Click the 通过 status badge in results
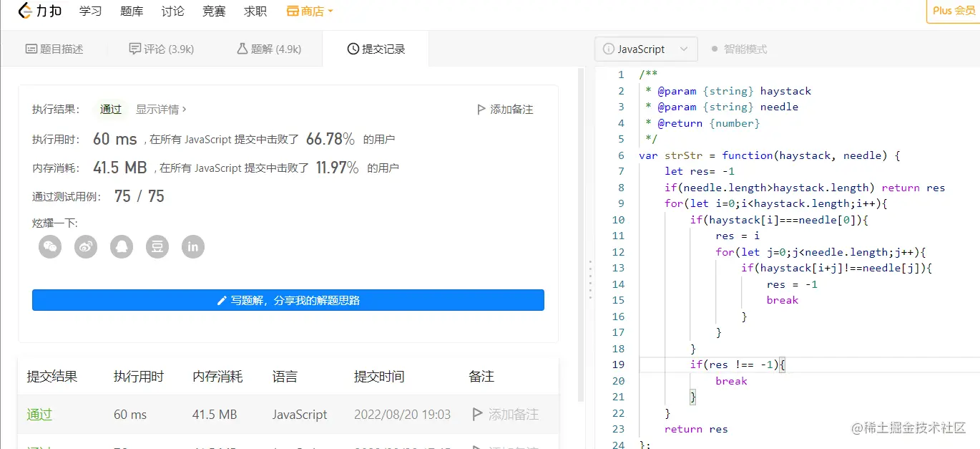The width and height of the screenshot is (980, 449). click(x=111, y=110)
